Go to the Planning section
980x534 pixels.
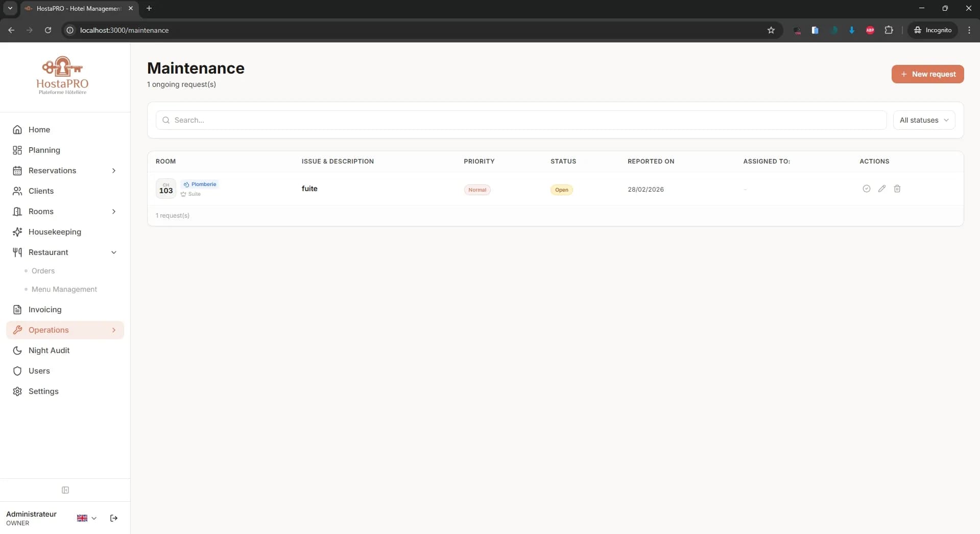(44, 150)
